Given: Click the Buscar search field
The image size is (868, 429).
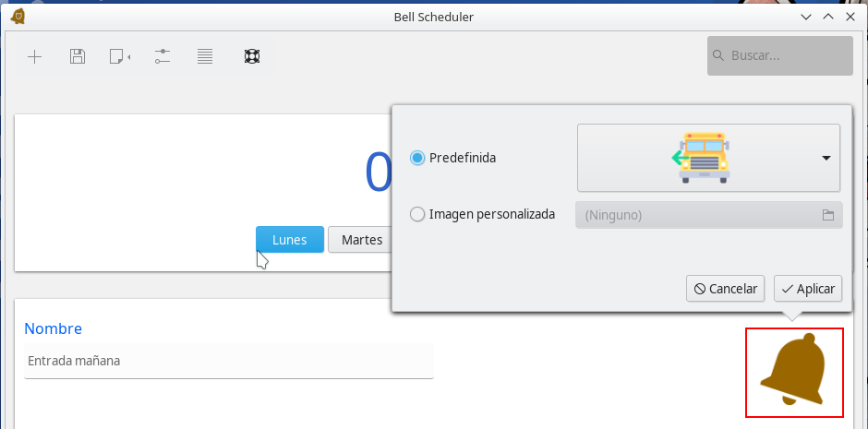Looking at the screenshot, I should click(787, 56).
